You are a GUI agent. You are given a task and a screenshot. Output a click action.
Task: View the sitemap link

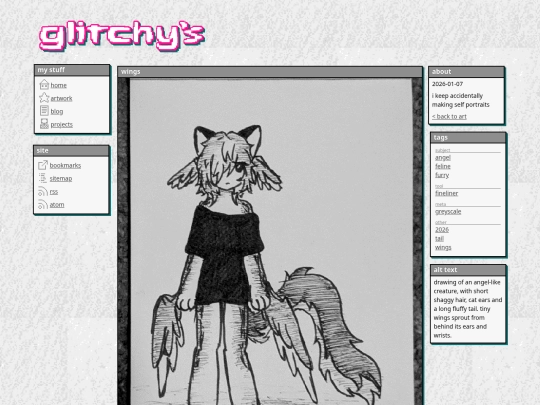tap(61, 178)
